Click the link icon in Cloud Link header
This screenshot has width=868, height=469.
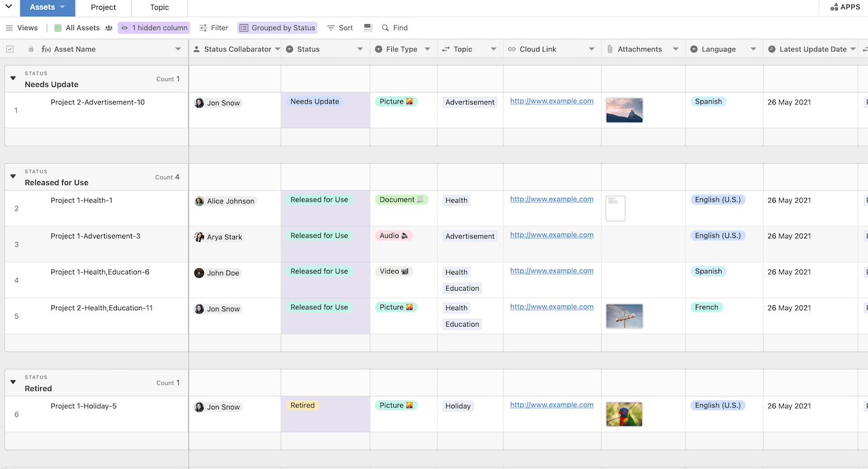(x=512, y=49)
